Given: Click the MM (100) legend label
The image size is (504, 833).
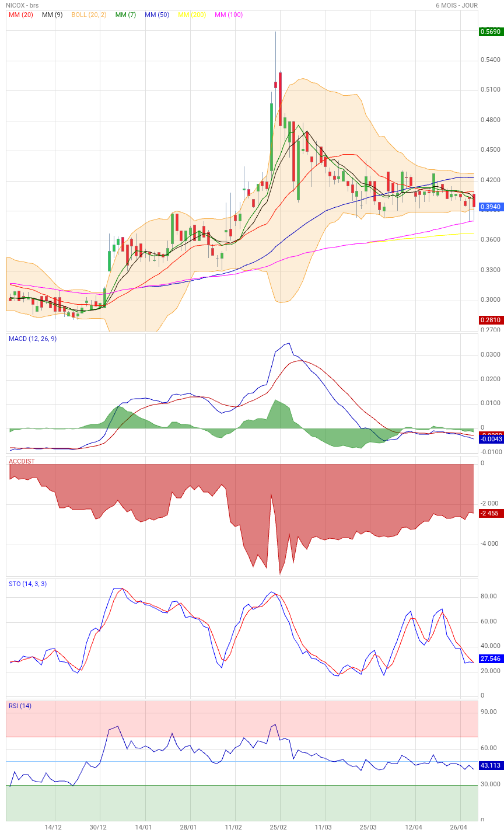Looking at the screenshot, I should [x=229, y=15].
